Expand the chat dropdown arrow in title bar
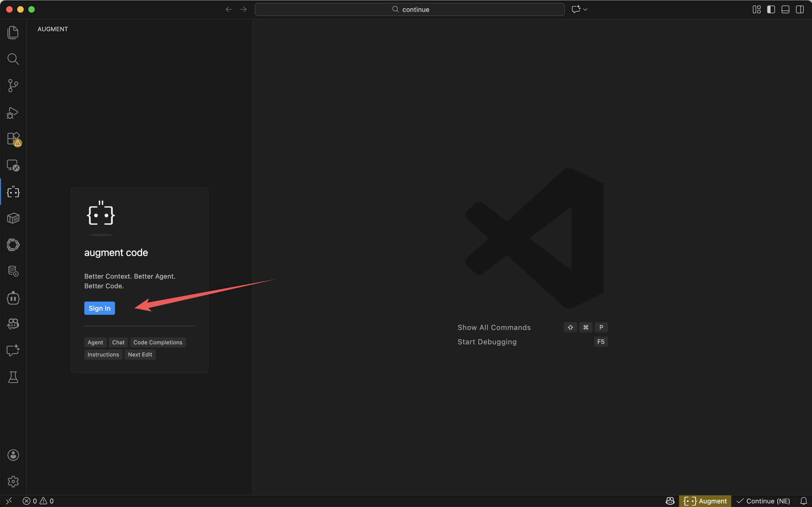The height and width of the screenshot is (507, 812). tap(585, 9)
